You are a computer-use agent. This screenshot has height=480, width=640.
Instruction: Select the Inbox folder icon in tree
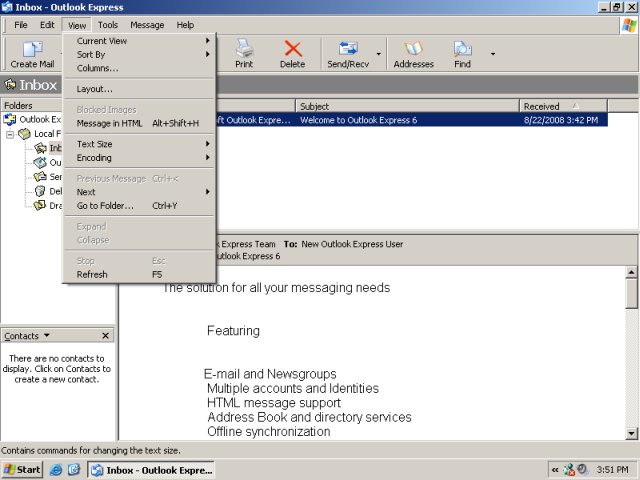click(x=40, y=148)
